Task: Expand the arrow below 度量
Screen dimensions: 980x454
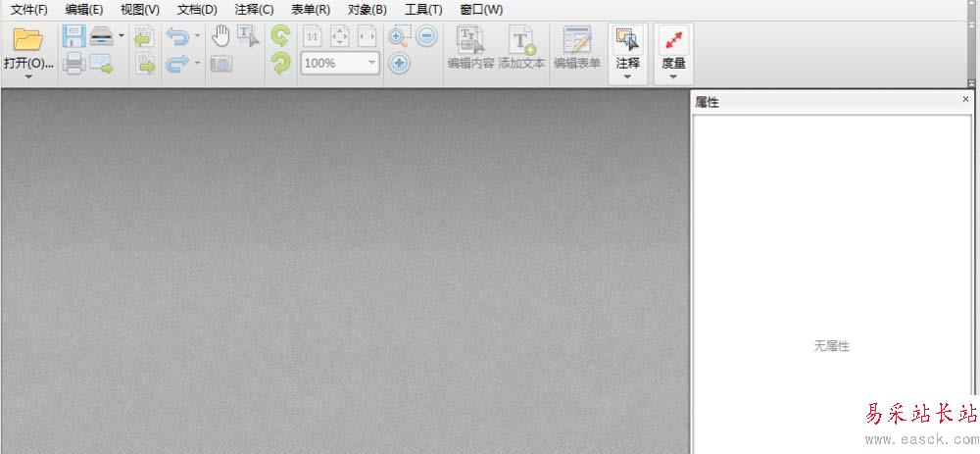Action: click(674, 76)
